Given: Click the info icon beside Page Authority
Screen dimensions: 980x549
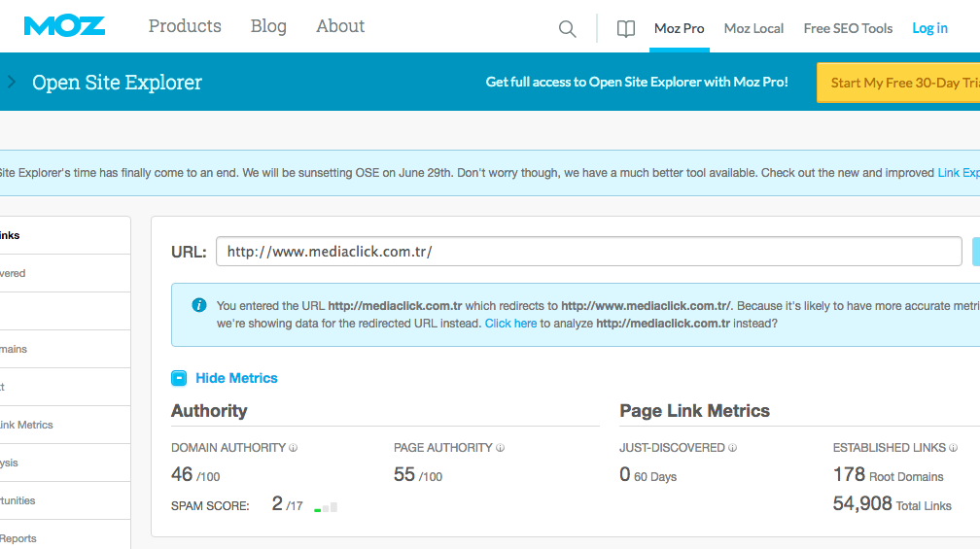Looking at the screenshot, I should pos(501,448).
